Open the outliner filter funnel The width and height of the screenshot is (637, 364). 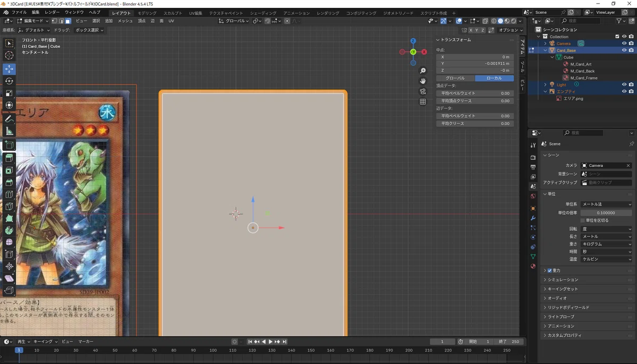tap(620, 21)
